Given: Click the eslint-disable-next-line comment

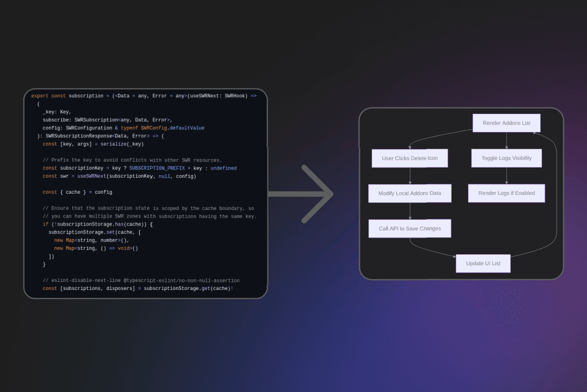Looking at the screenshot, I should 140,280.
